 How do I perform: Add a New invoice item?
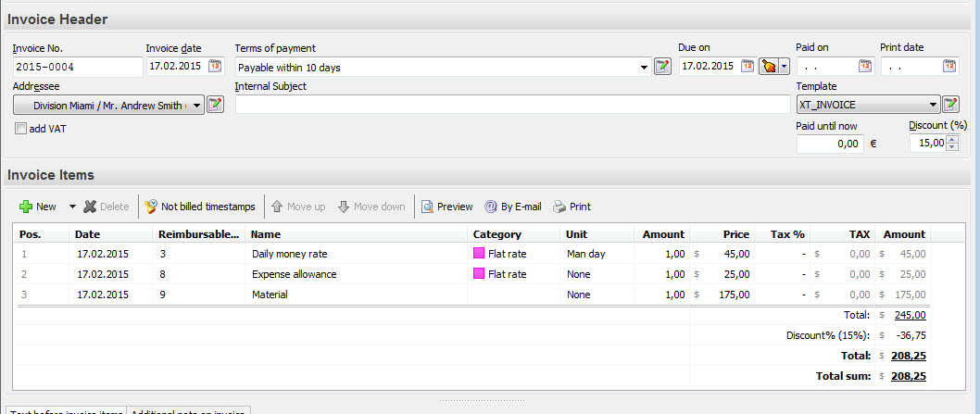click(x=38, y=207)
